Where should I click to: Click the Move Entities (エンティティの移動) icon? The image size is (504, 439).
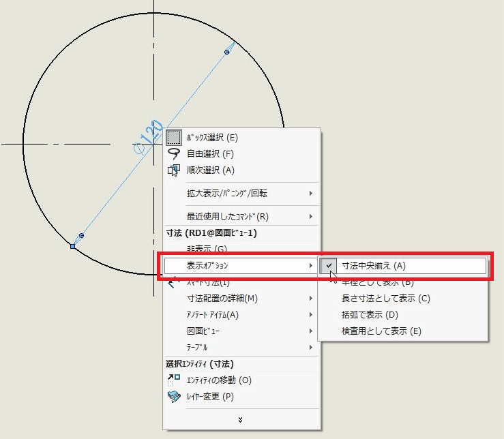[174, 380]
